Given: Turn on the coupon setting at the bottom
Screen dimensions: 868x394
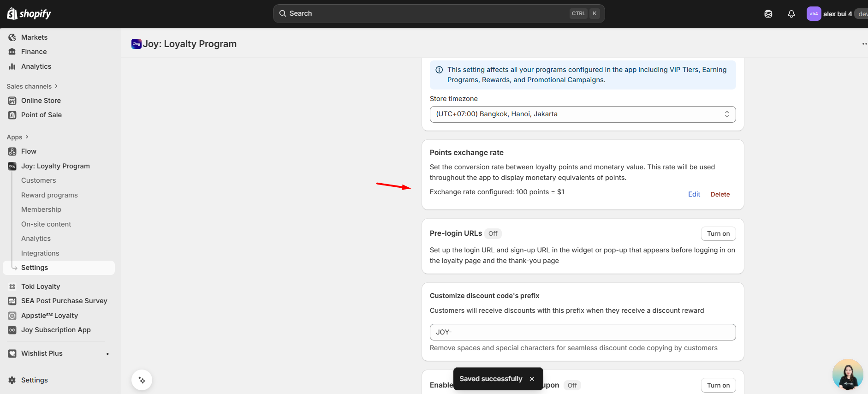Looking at the screenshot, I should pos(718,385).
